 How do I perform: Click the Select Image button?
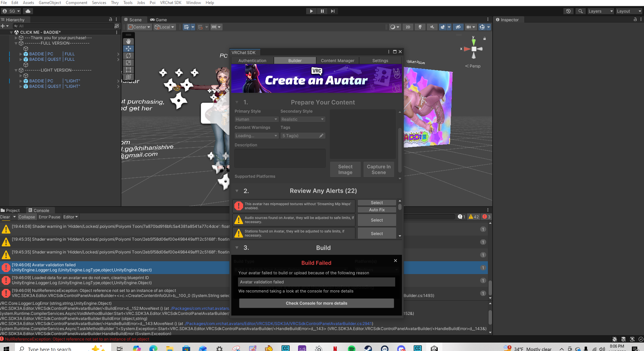coord(345,169)
